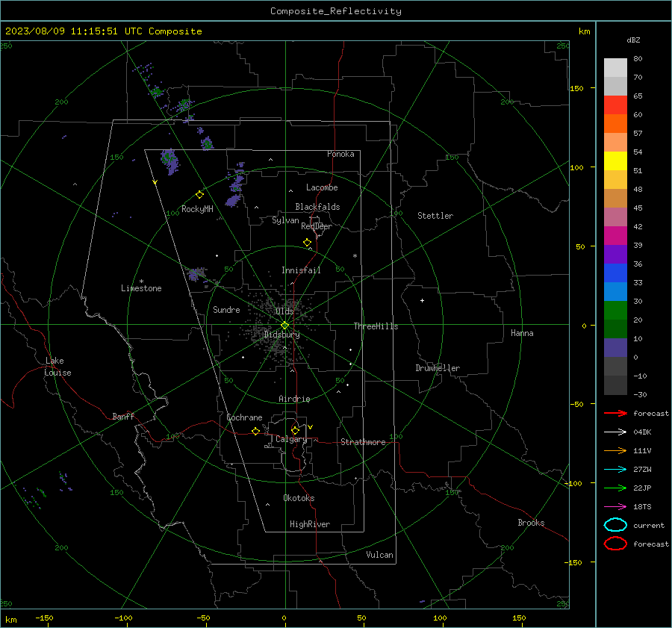Click the RedDeer city label
Viewport: 672px width, 628px height.
(317, 226)
